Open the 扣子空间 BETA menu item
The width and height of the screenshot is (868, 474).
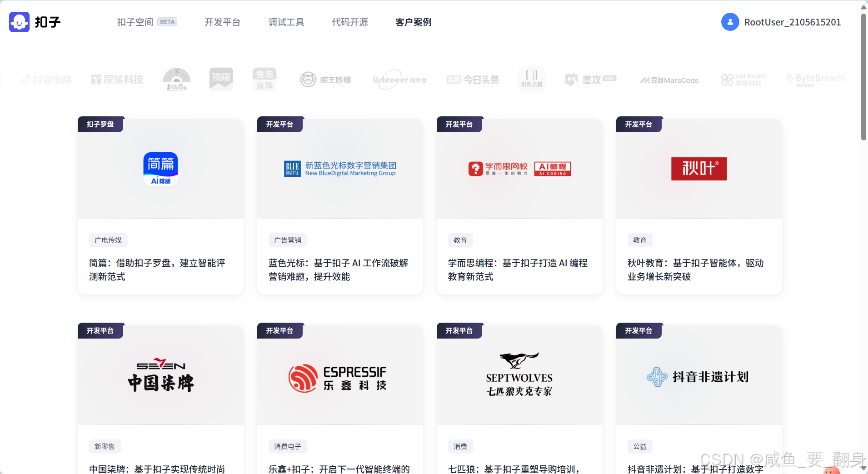(147, 22)
